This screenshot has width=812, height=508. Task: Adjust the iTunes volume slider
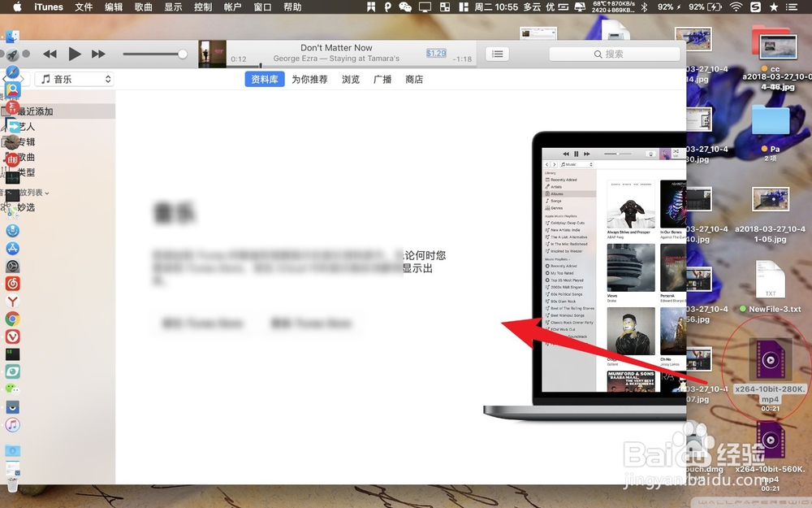pyautogui.click(x=155, y=54)
